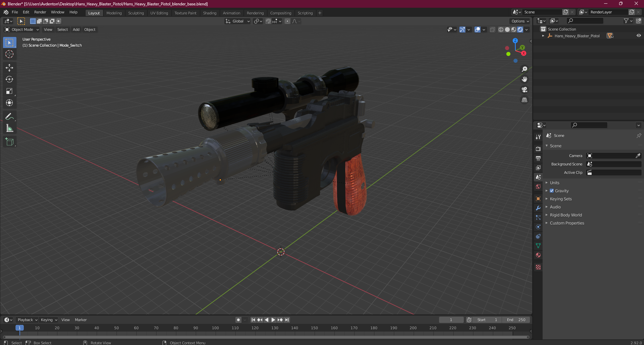644x345 pixels.
Task: Open the Playback dropdown
Action: click(27, 320)
